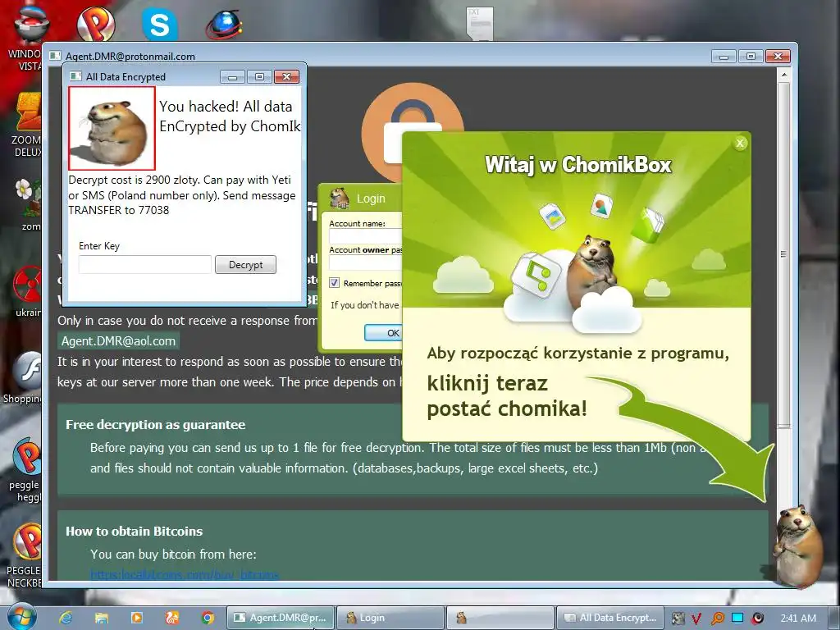
Task: Open the Skype desktop shortcut
Action: tap(160, 24)
